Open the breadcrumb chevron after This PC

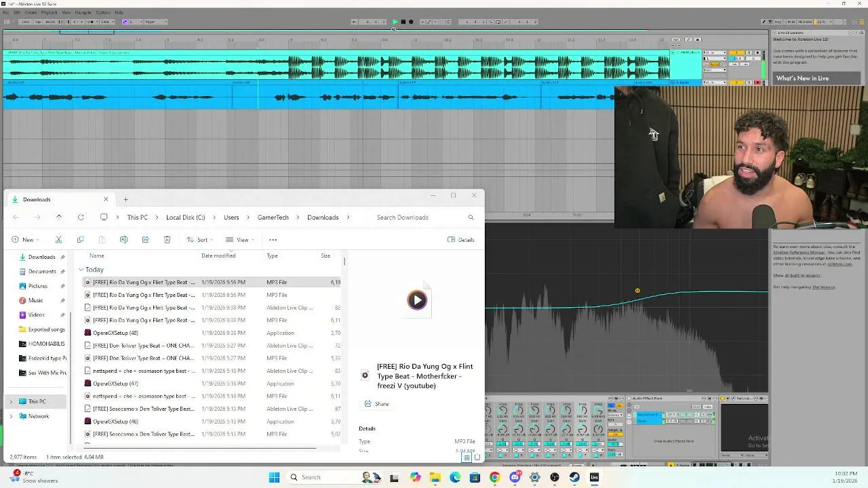click(157, 218)
